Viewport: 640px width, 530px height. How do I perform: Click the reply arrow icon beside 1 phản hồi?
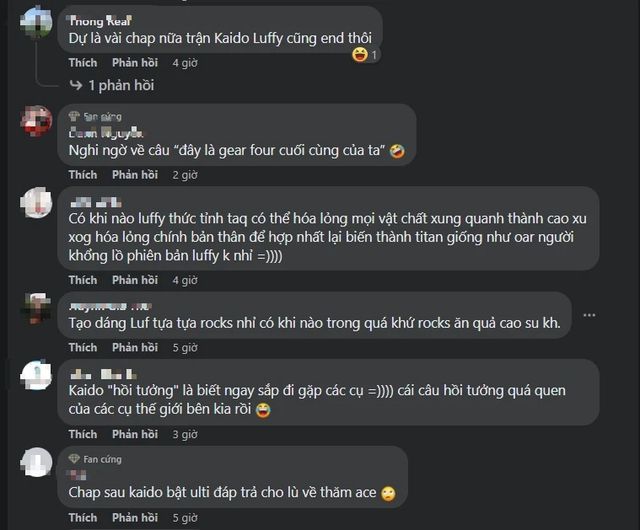point(76,85)
